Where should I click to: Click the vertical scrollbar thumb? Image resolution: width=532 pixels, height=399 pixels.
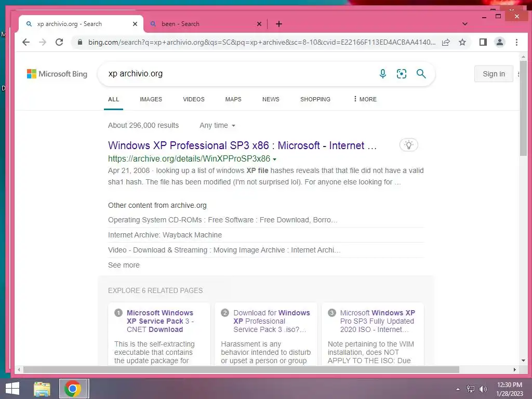click(x=523, y=108)
